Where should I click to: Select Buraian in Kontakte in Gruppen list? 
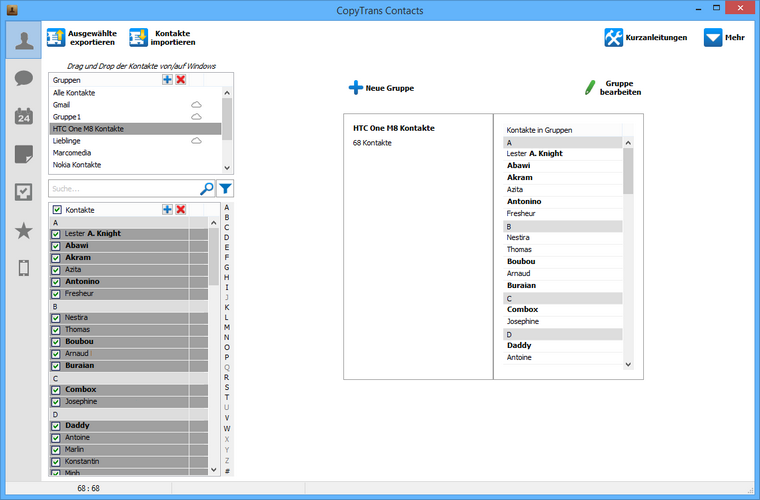point(563,285)
